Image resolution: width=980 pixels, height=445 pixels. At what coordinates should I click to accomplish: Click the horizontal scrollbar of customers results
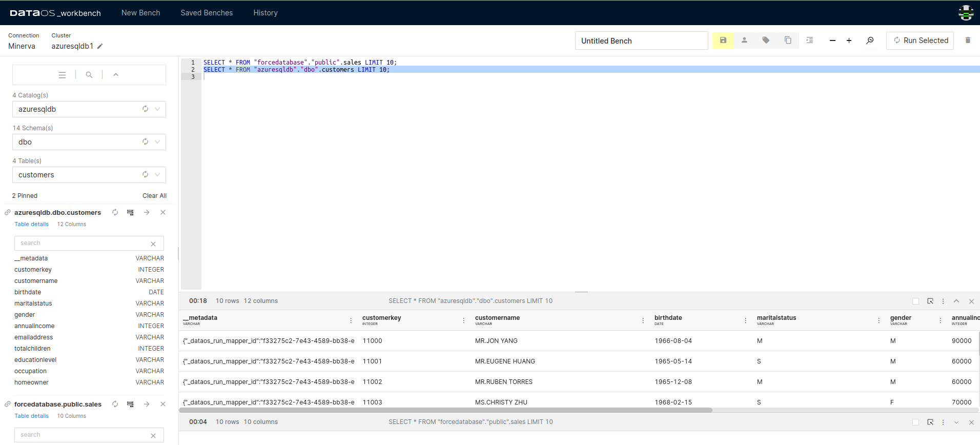[445, 410]
